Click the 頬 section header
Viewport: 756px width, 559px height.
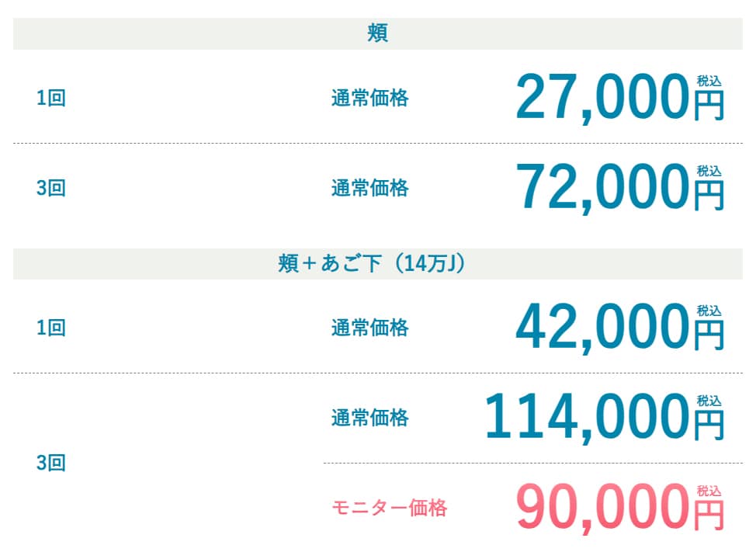[377, 33]
